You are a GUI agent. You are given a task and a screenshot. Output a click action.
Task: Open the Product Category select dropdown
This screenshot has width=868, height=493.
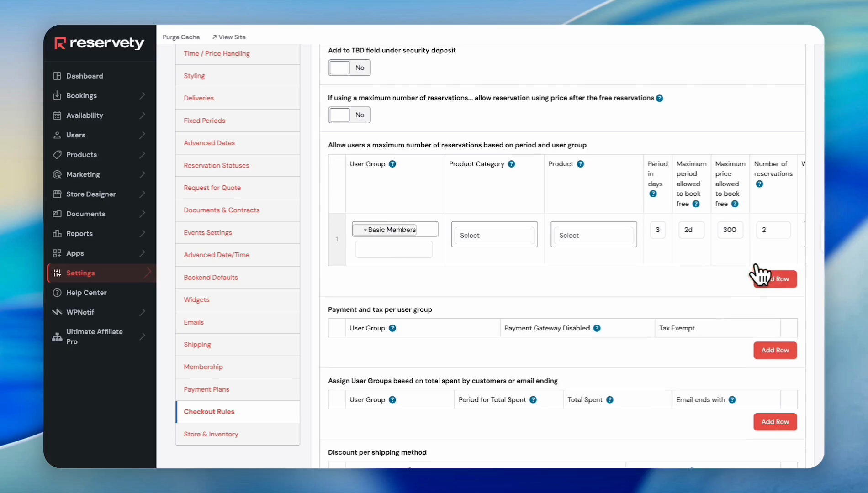coord(494,235)
